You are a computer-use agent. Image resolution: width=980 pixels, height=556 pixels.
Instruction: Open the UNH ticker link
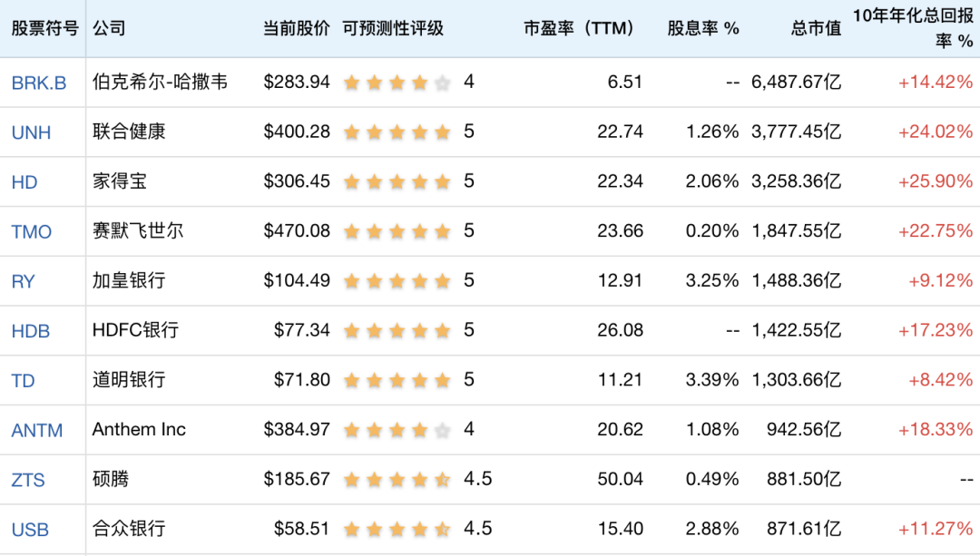click(31, 132)
